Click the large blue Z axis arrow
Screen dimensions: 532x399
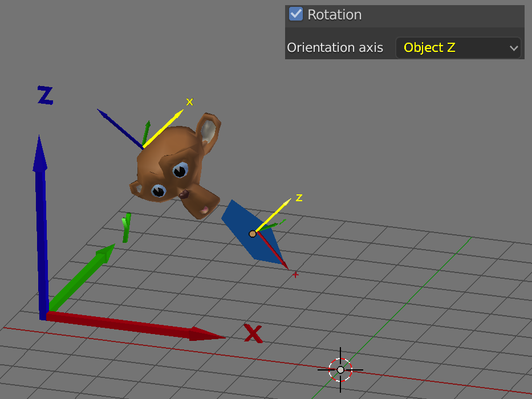pyautogui.click(x=40, y=228)
